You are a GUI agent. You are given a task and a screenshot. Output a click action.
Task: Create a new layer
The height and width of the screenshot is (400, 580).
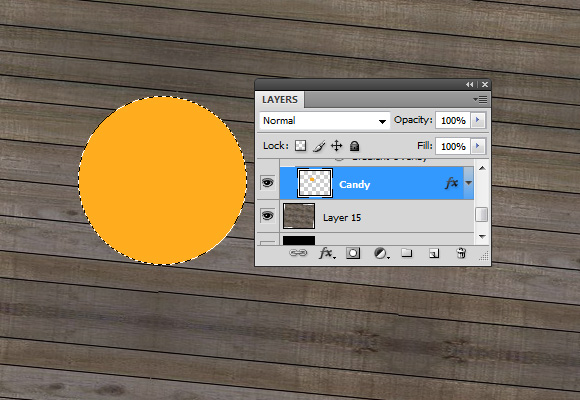coord(434,253)
